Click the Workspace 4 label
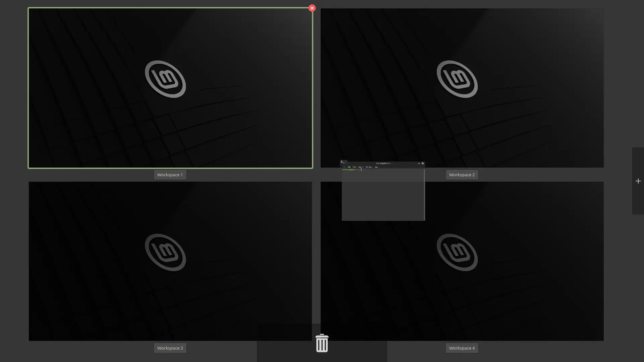 (462, 348)
